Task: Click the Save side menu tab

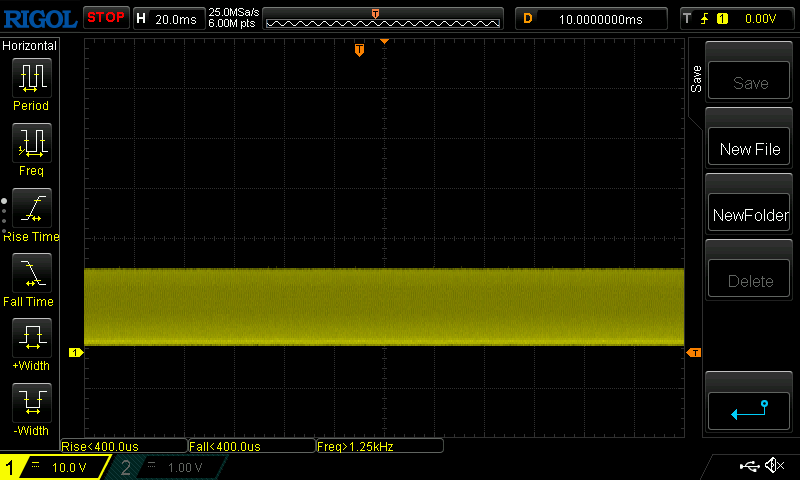Action: click(x=696, y=80)
